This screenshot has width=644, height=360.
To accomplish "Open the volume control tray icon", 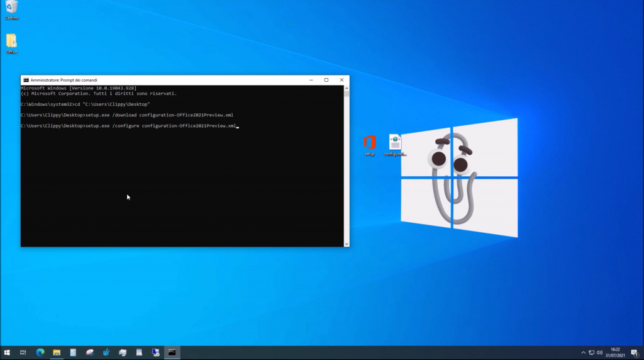I will 599,352.
